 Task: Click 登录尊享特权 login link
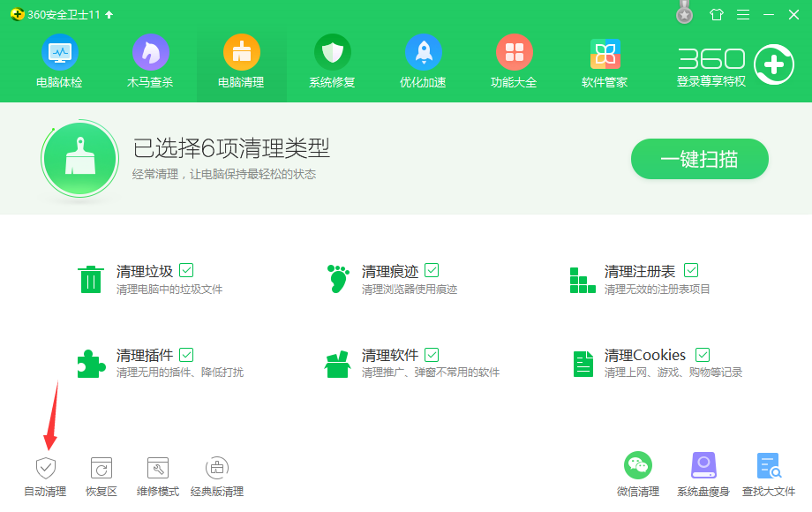pos(711,81)
